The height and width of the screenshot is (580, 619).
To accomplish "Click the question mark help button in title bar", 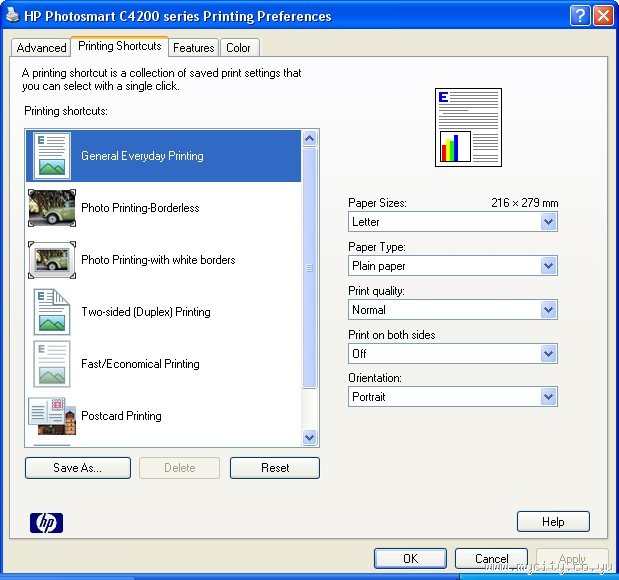I will pos(580,16).
